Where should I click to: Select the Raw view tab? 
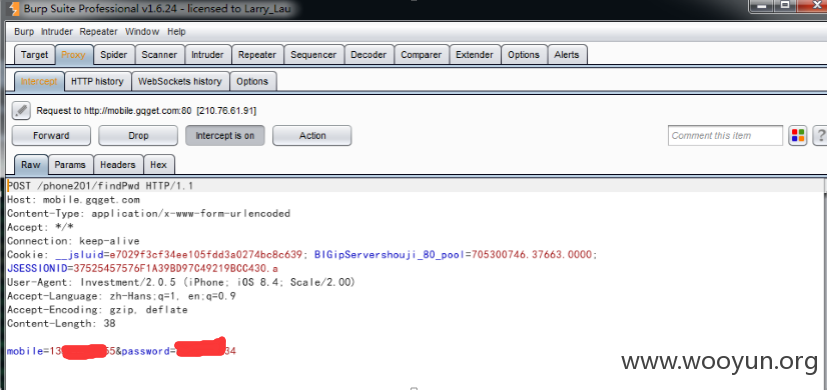[31, 165]
